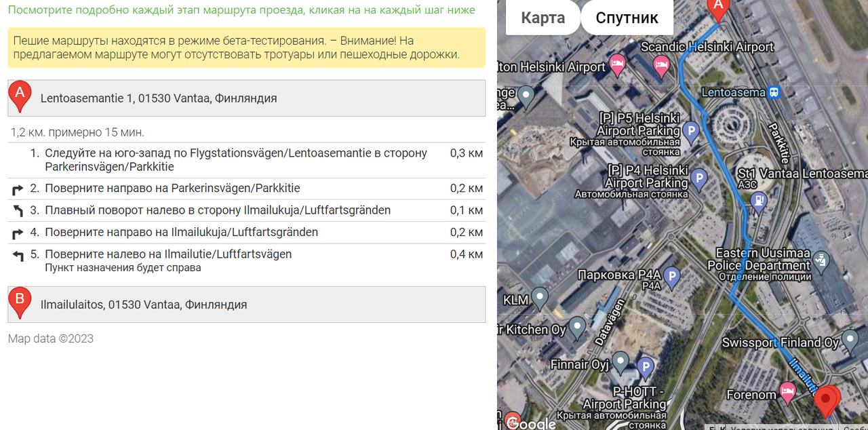Click the Scandic Helsinki Airport hotel icon
Screen dimensions: 868x430
tap(660, 66)
